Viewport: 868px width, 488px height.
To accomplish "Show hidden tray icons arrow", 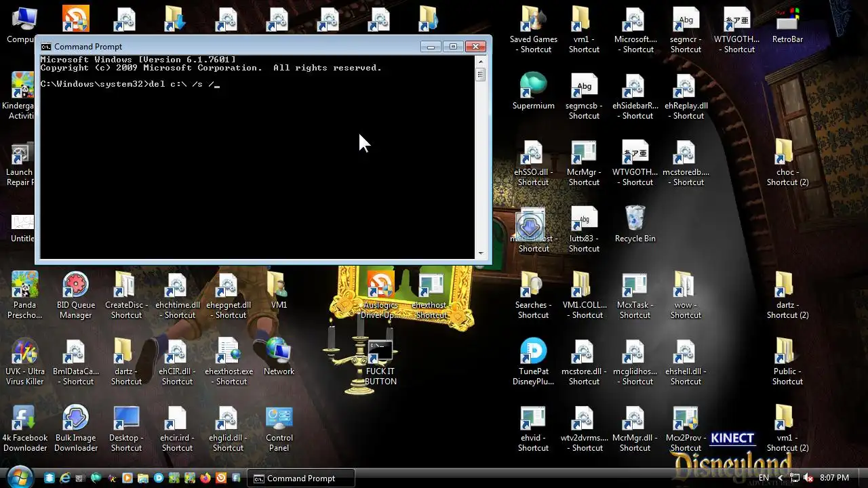I will [x=781, y=478].
